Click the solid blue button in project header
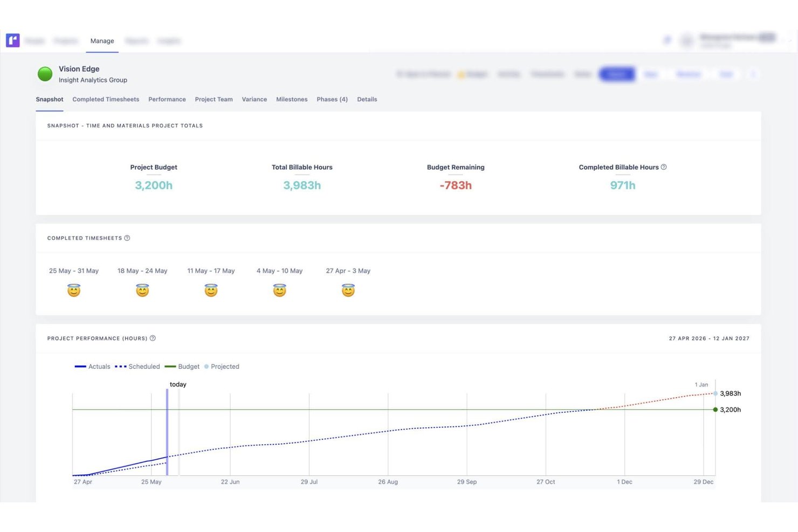 (x=617, y=74)
